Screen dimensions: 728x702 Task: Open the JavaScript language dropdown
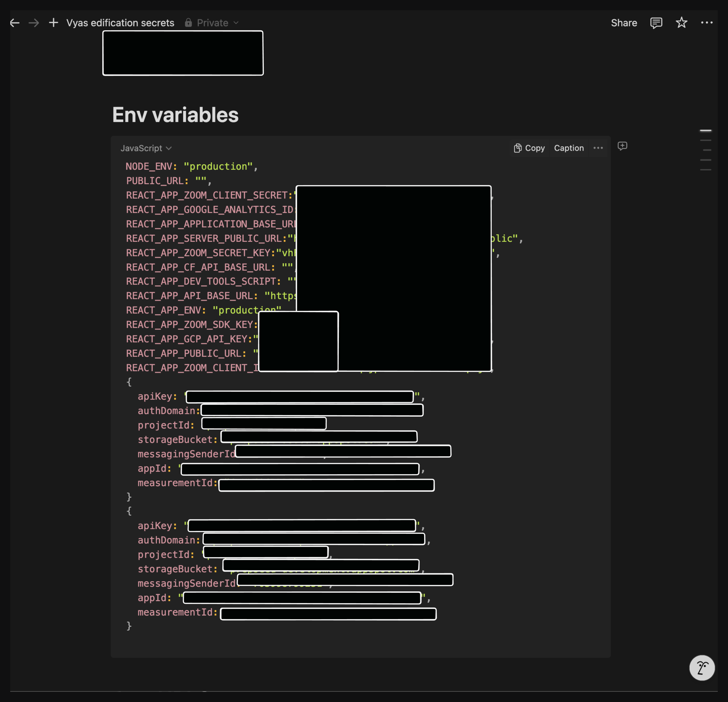(145, 148)
